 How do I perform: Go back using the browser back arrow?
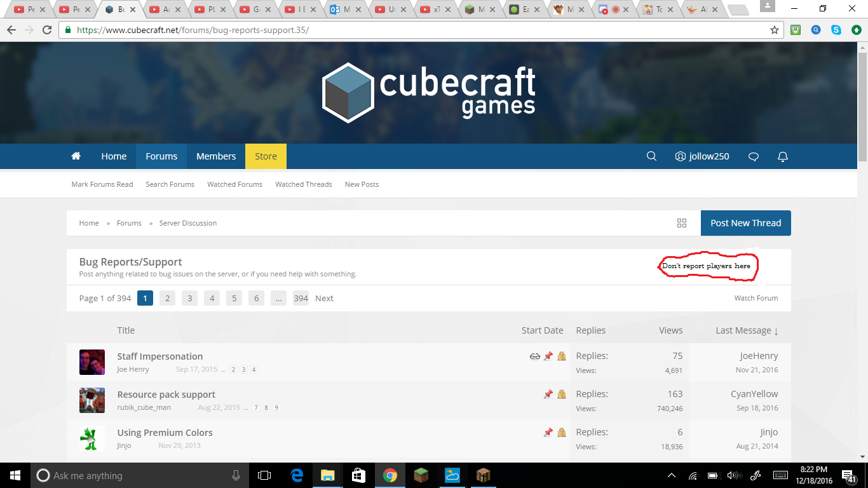pos(11,30)
